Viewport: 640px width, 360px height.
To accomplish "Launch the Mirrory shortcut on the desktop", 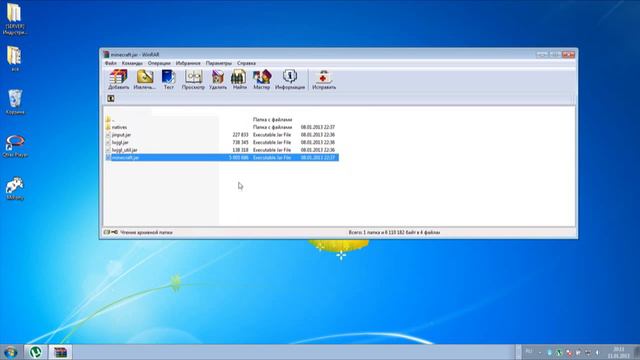I will (x=15, y=188).
